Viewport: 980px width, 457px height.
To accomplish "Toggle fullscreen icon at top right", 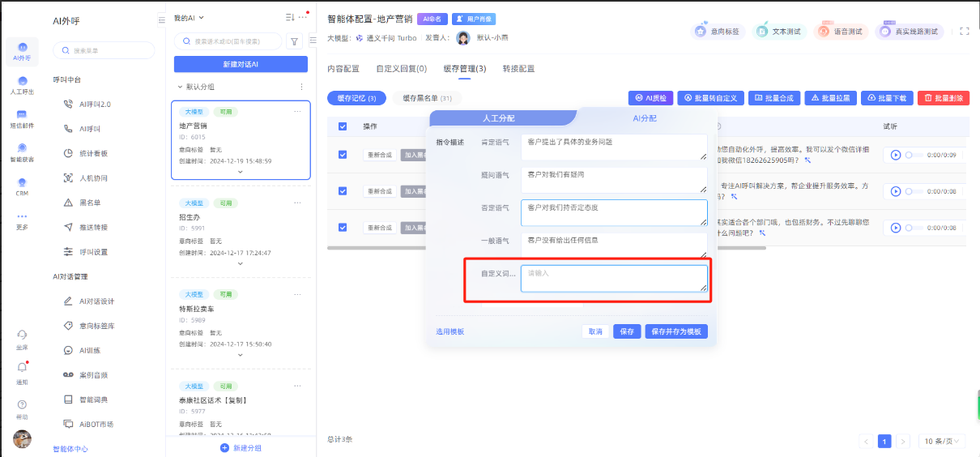I will [964, 32].
